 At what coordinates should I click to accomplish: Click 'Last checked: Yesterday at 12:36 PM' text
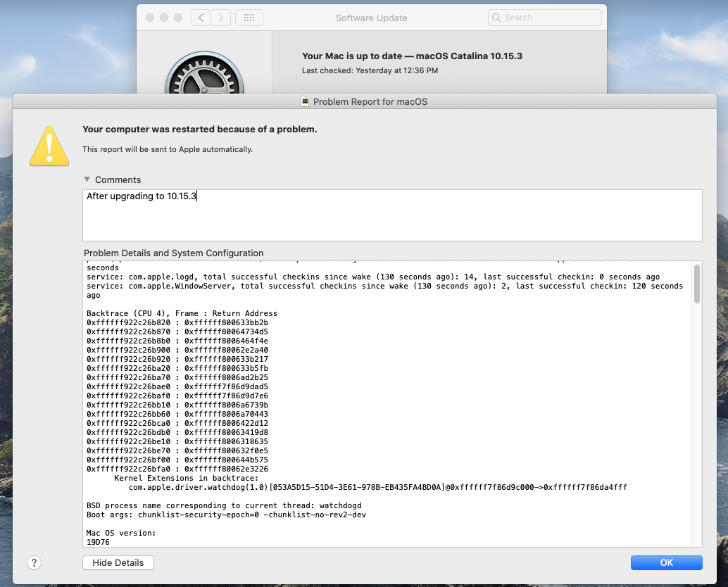coord(370,70)
